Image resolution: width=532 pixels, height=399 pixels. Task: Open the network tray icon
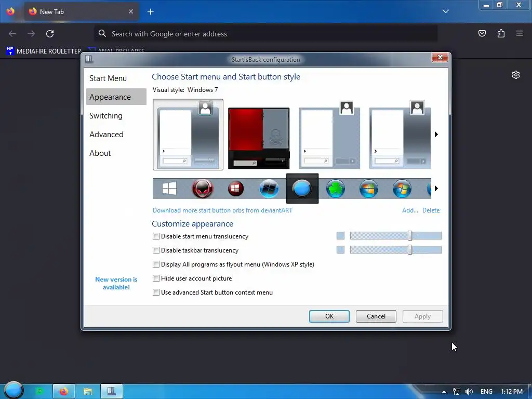pos(457,392)
